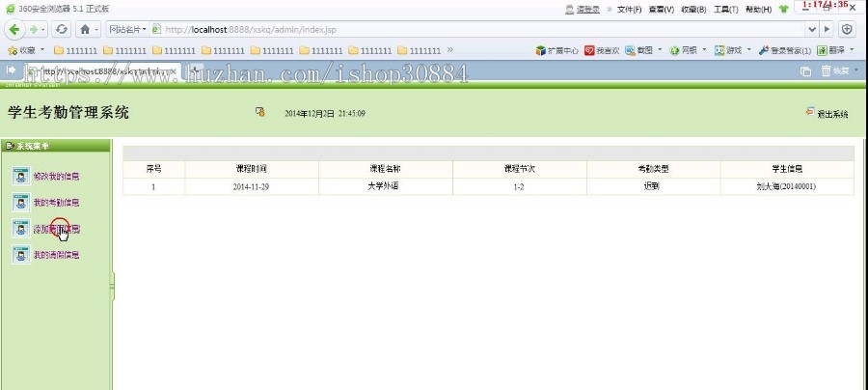Image resolution: width=868 pixels, height=390 pixels.
Task: Open the 帮助(H) menu
Action: coord(758,10)
